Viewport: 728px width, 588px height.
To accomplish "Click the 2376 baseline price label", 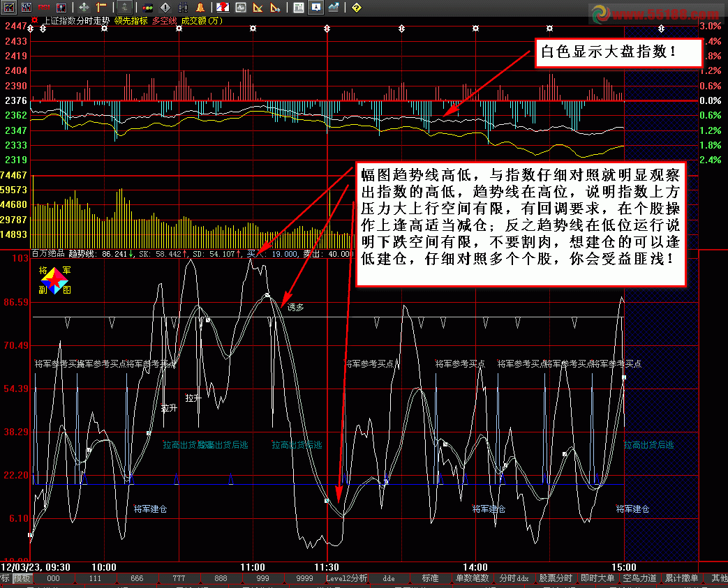I will [16, 100].
